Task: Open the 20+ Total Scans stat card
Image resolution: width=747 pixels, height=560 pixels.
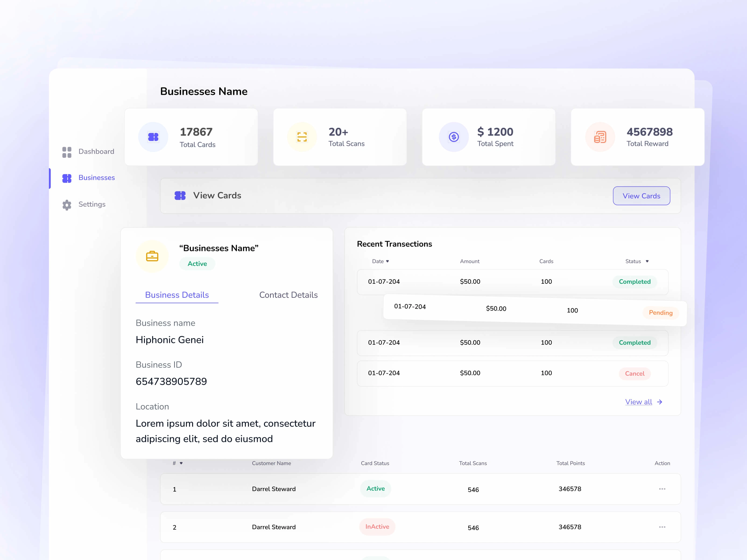Action: click(340, 137)
